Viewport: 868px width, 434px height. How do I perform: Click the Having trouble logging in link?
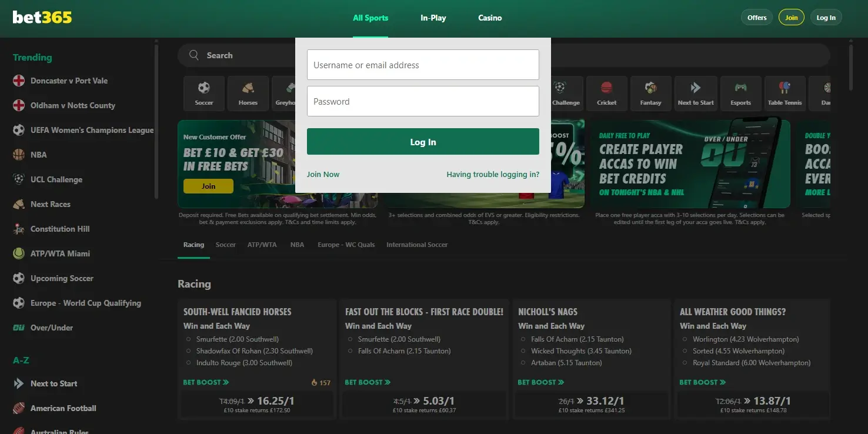493,174
